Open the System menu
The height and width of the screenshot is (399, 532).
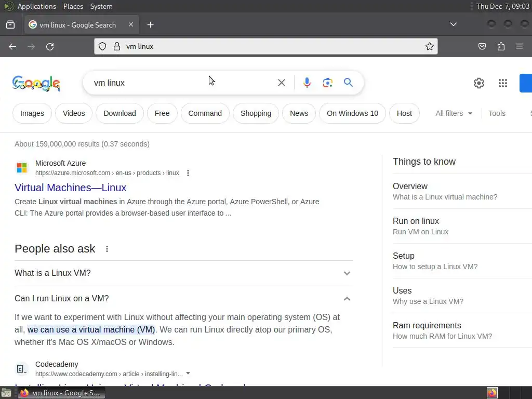(x=101, y=6)
